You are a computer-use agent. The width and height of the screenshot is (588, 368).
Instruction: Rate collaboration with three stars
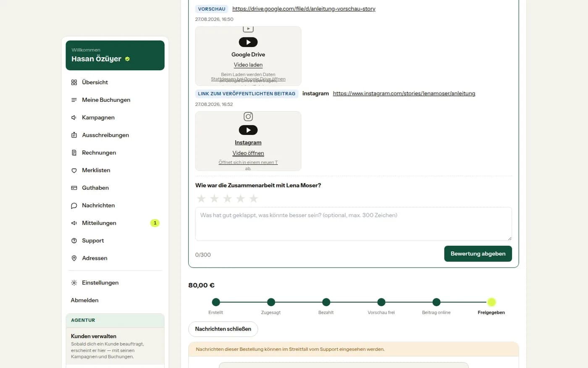[227, 198]
